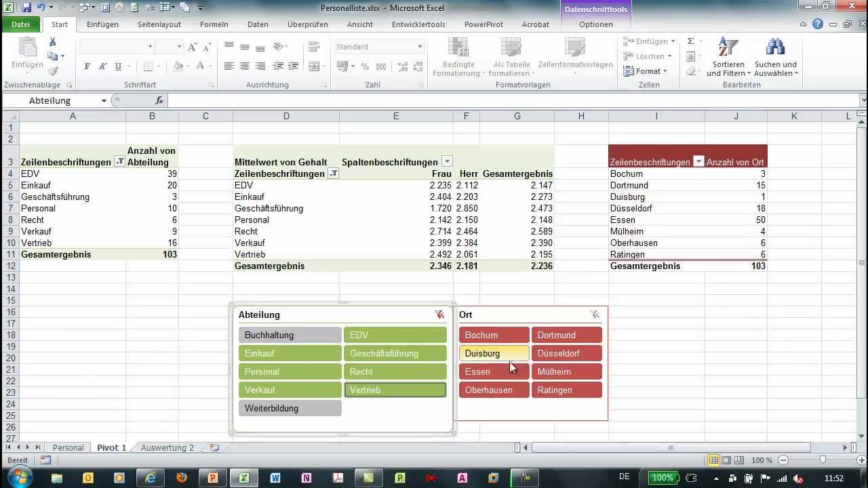Select Duisburg in Ort slicer
The height and width of the screenshot is (488, 868).
pos(494,353)
